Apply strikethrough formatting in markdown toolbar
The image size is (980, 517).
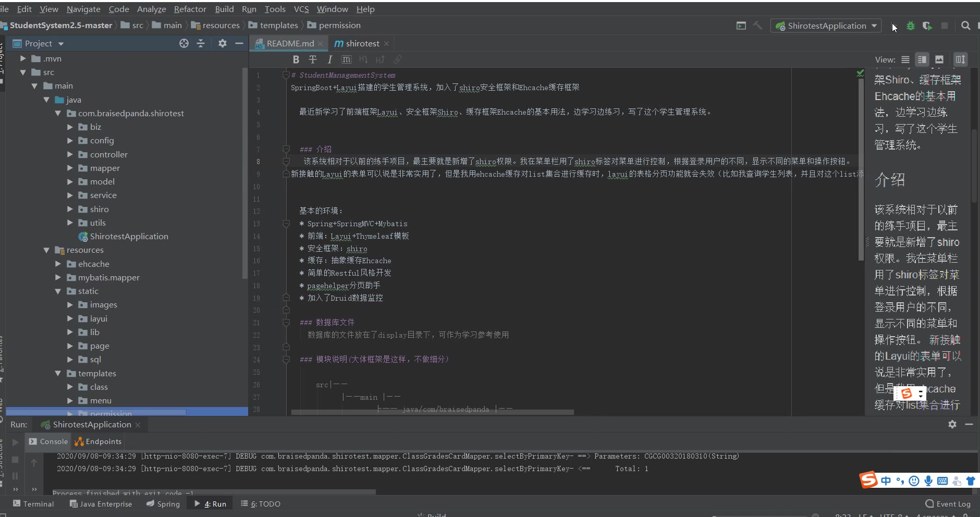313,59
